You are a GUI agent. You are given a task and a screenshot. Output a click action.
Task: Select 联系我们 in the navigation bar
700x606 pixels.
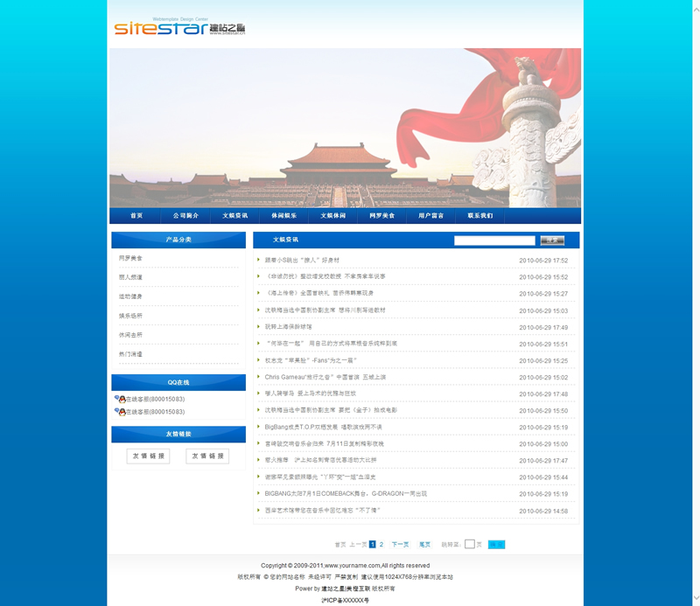(x=479, y=215)
